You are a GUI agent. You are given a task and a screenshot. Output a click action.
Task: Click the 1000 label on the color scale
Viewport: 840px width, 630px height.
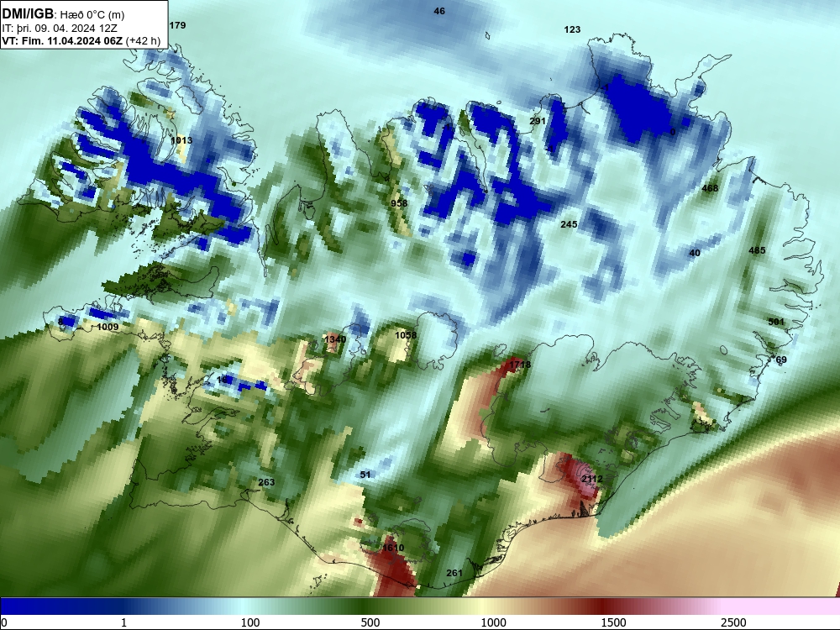(493, 622)
